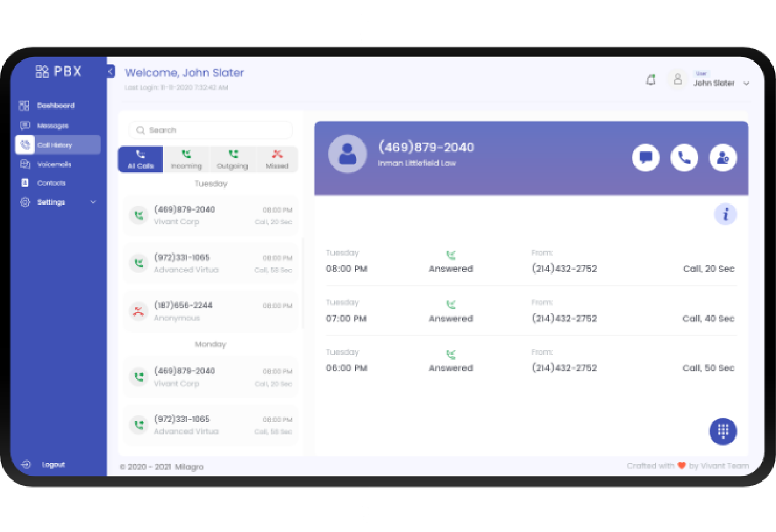Click the Logout link
The width and height of the screenshot is (776, 532).
53,464
